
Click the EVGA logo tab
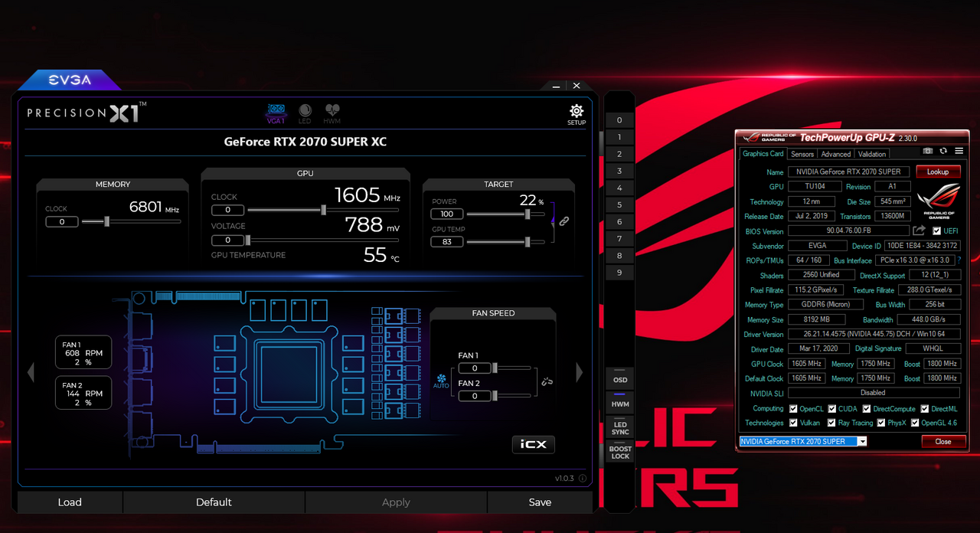click(x=70, y=80)
